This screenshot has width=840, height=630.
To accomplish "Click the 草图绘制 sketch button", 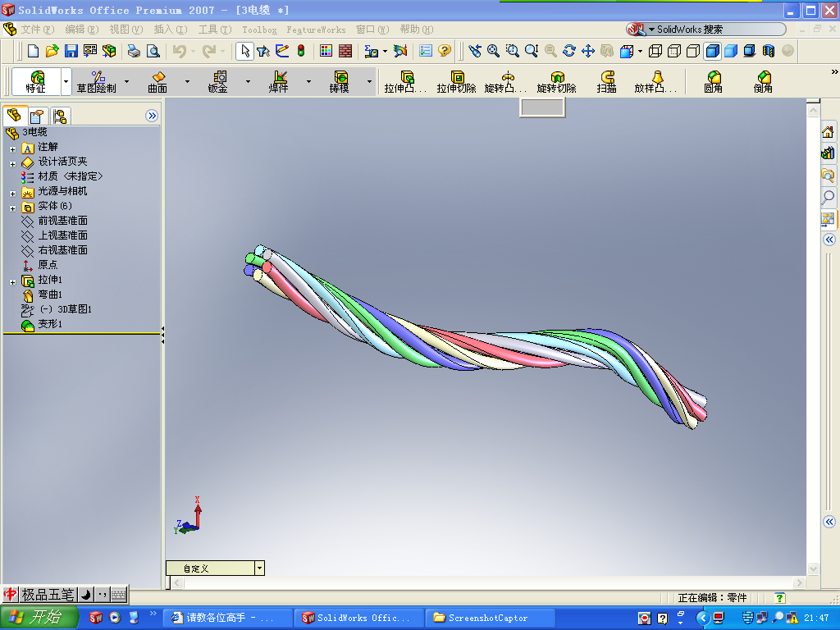I will coord(96,81).
